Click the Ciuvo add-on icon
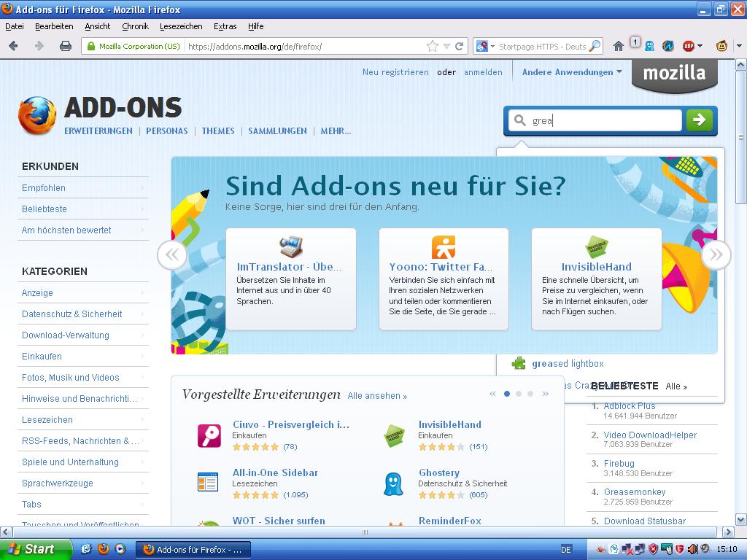Viewport: 747px width, 560px height. coord(209,436)
